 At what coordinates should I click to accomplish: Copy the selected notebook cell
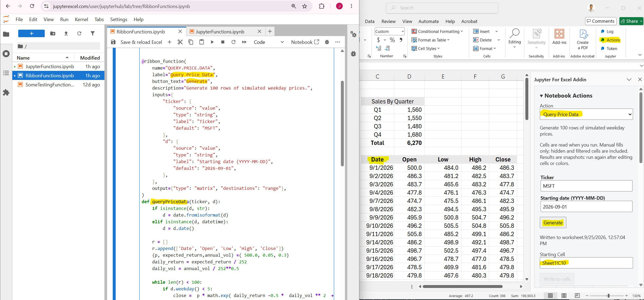191,42
